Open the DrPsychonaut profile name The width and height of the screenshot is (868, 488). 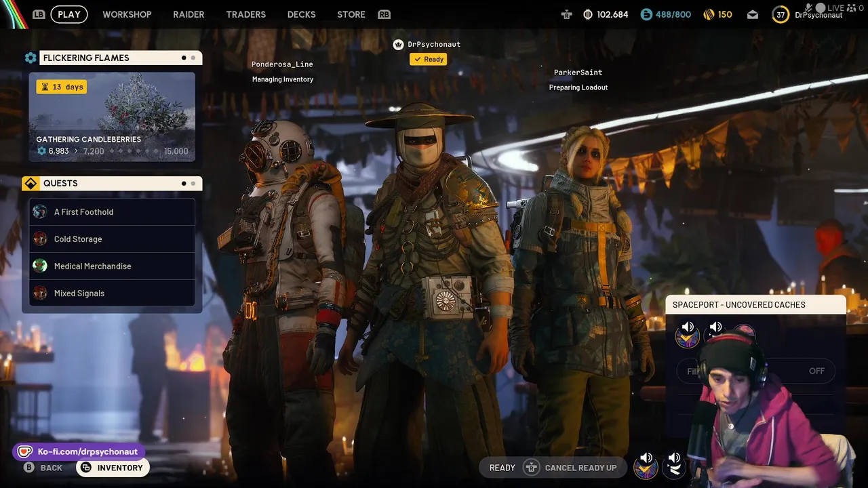pos(818,15)
